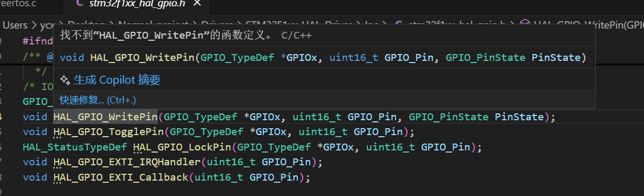Screen dimensions: 644x196
Task: Click the signature line in hover popup
Action: [323, 57]
